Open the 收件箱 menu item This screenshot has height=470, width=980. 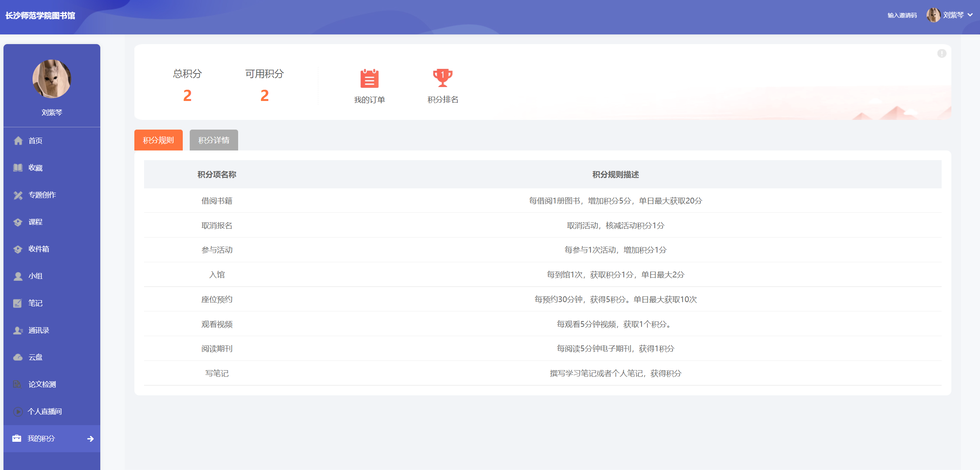(x=39, y=249)
